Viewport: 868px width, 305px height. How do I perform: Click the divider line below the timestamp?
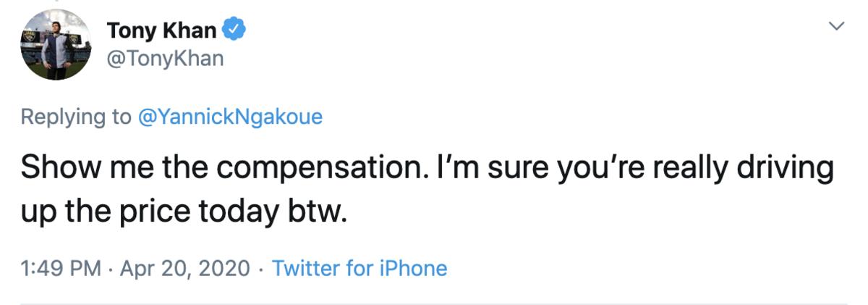(x=434, y=304)
